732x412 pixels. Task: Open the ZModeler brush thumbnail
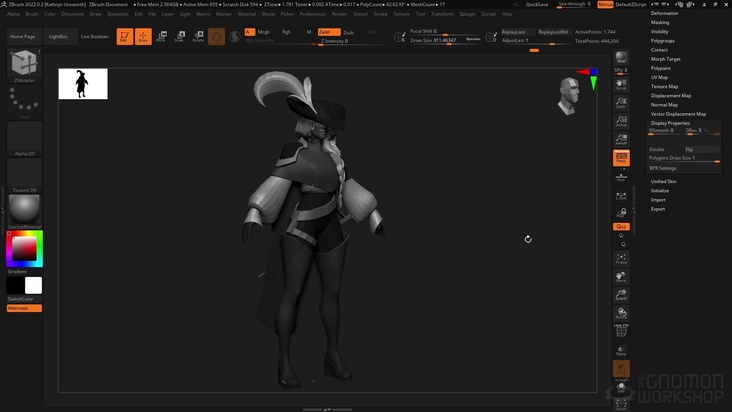coord(24,63)
